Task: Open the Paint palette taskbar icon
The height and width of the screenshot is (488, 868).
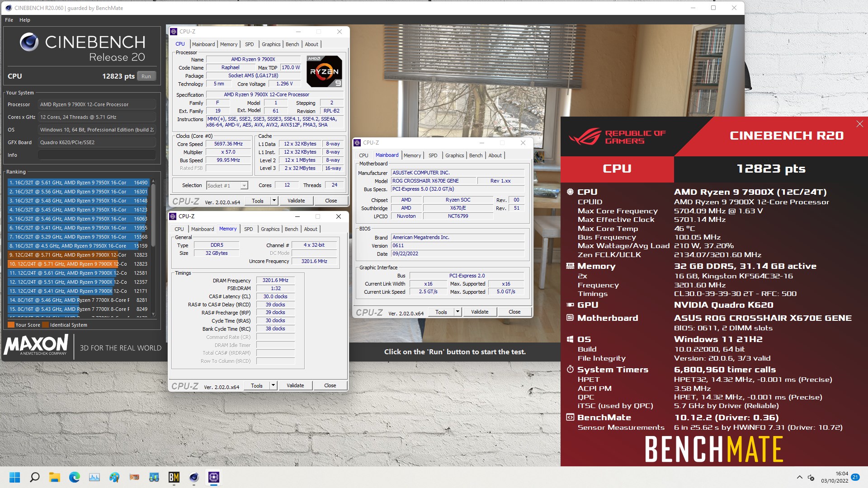Action: pyautogui.click(x=114, y=477)
